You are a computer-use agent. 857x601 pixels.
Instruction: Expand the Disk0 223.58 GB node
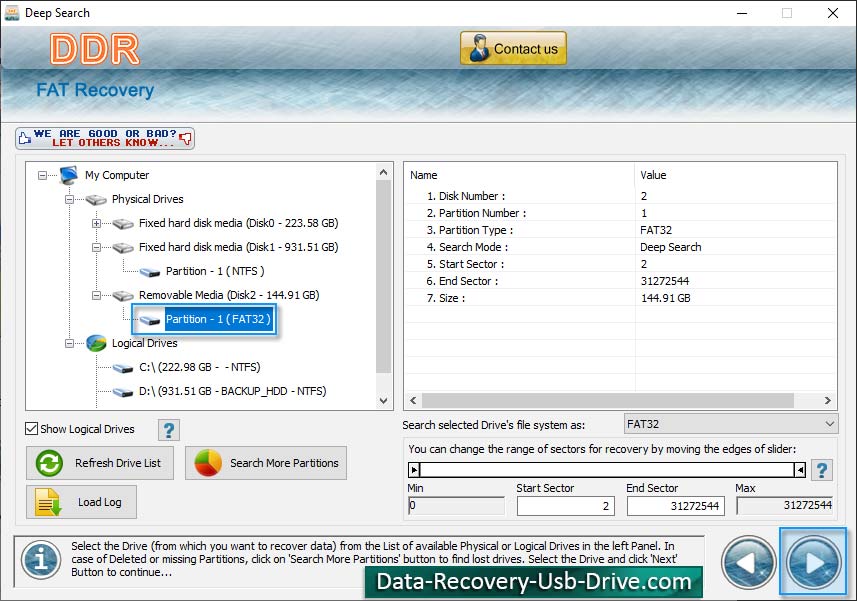(x=96, y=223)
